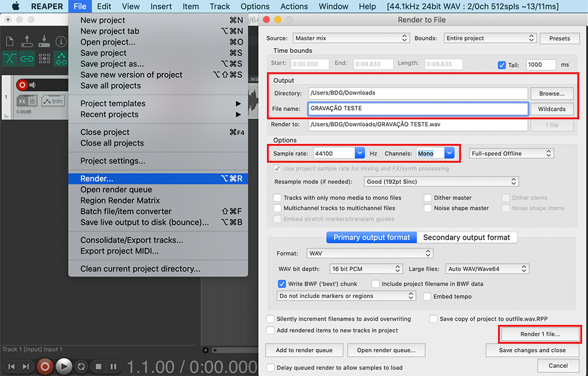
Task: Click the new project page icon in toolbar
Action: (10, 41)
